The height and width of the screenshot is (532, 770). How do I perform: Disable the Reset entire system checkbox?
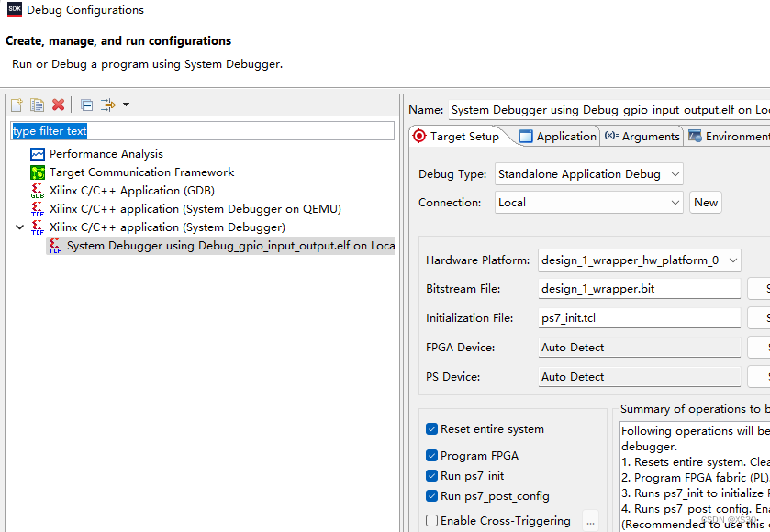point(432,429)
